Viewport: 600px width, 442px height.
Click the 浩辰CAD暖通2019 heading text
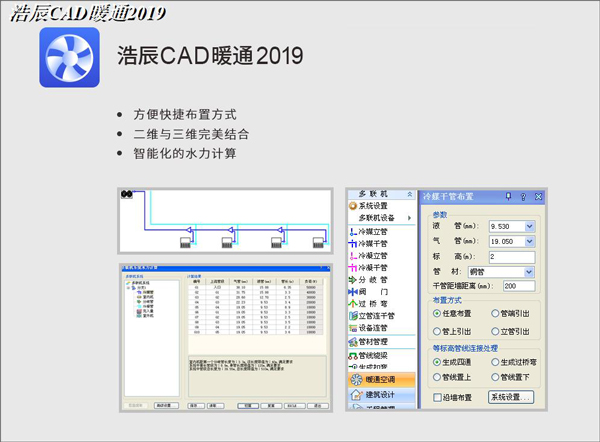click(x=210, y=56)
